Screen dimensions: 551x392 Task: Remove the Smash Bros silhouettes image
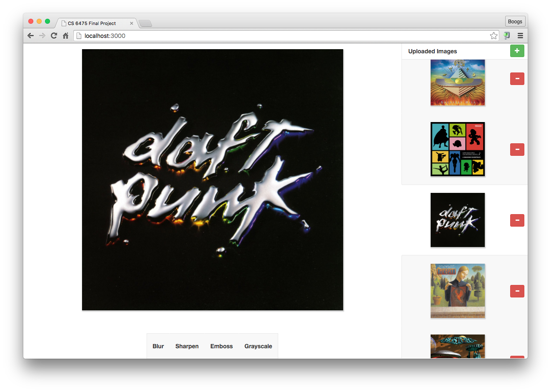point(517,149)
